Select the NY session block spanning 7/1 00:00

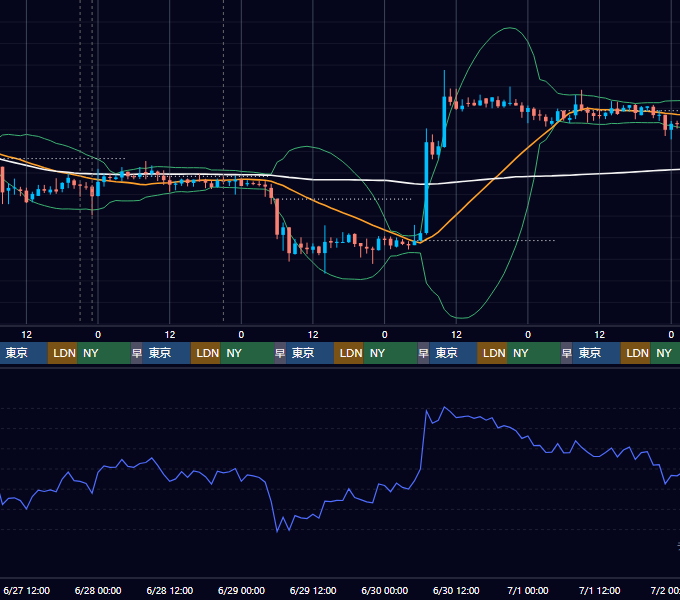(x=533, y=353)
